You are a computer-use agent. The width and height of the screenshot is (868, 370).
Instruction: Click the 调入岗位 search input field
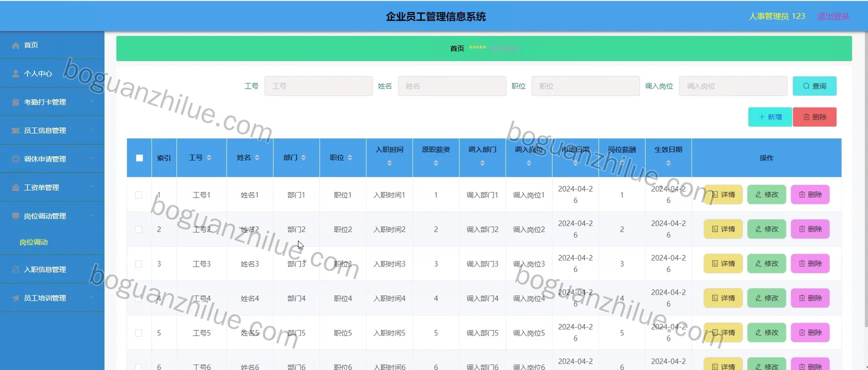point(733,86)
